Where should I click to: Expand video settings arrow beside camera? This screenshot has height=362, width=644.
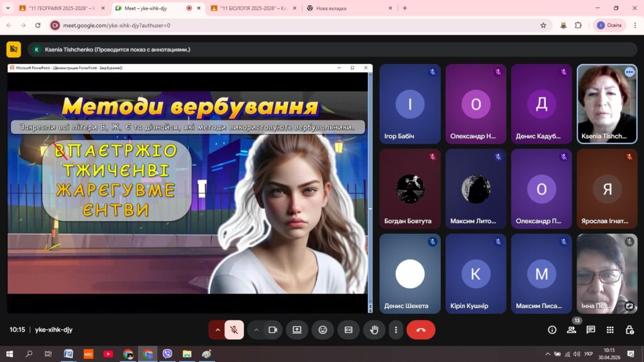point(257,329)
